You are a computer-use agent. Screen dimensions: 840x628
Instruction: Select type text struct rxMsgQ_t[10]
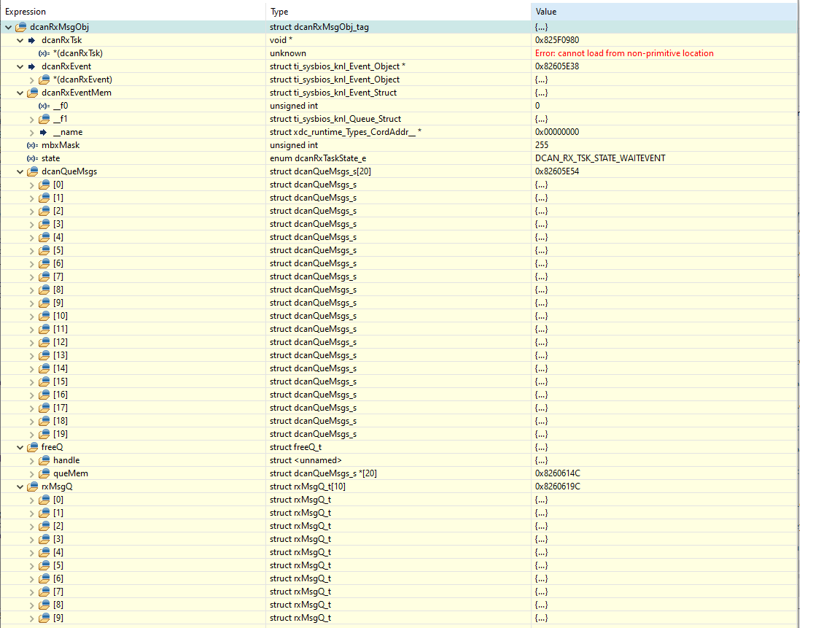(x=308, y=486)
